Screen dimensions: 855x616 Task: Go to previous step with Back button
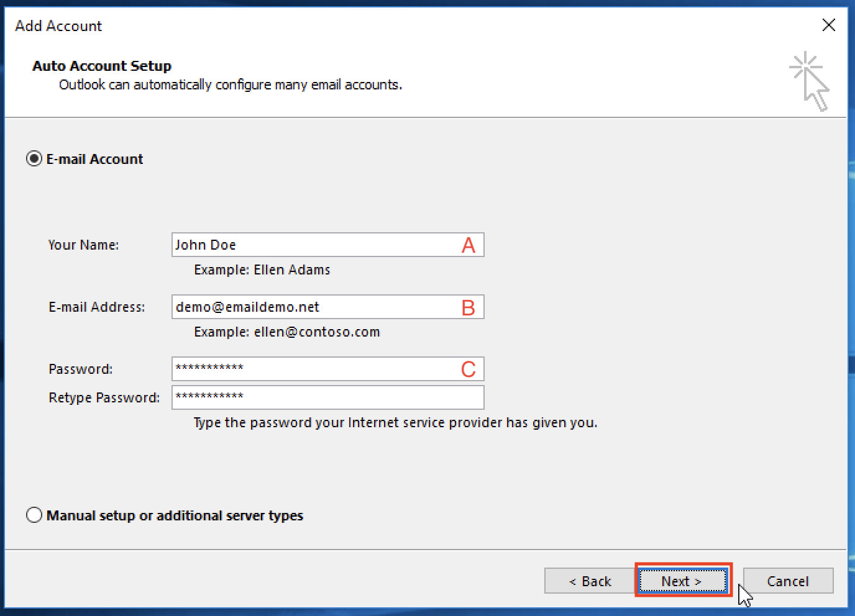tap(590, 581)
